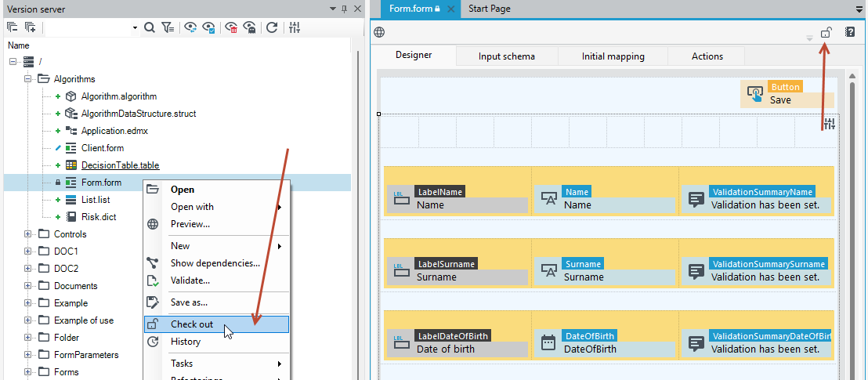Toggle show deleted items eye icon
This screenshot has width=868, height=380.
(x=231, y=27)
